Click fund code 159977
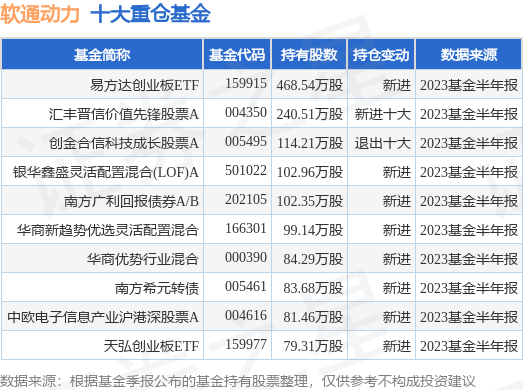Screen dimensions: 523x390 (x=246, y=345)
